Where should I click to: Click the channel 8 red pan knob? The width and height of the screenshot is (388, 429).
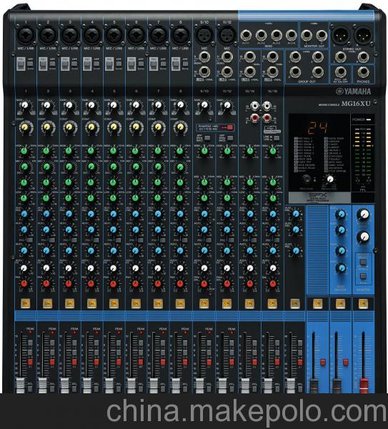180,284
